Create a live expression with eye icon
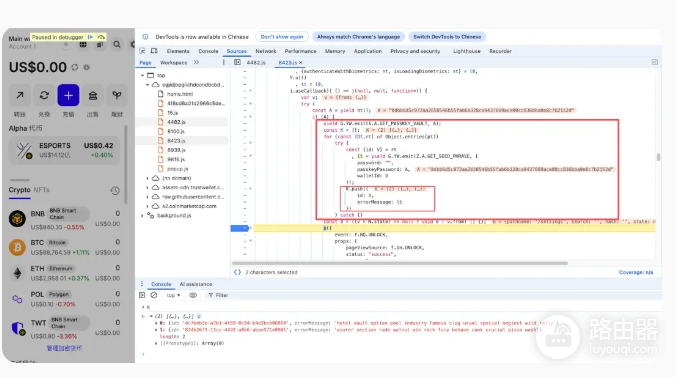This screenshot has width=676, height=377. [193, 295]
